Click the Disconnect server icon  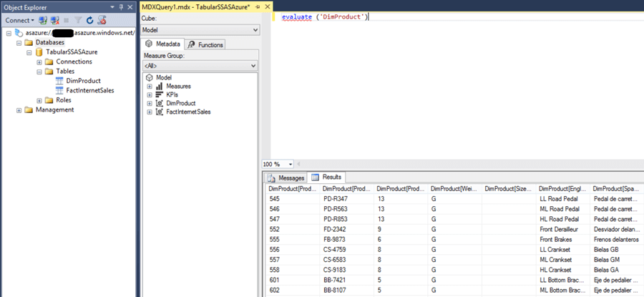click(54, 20)
